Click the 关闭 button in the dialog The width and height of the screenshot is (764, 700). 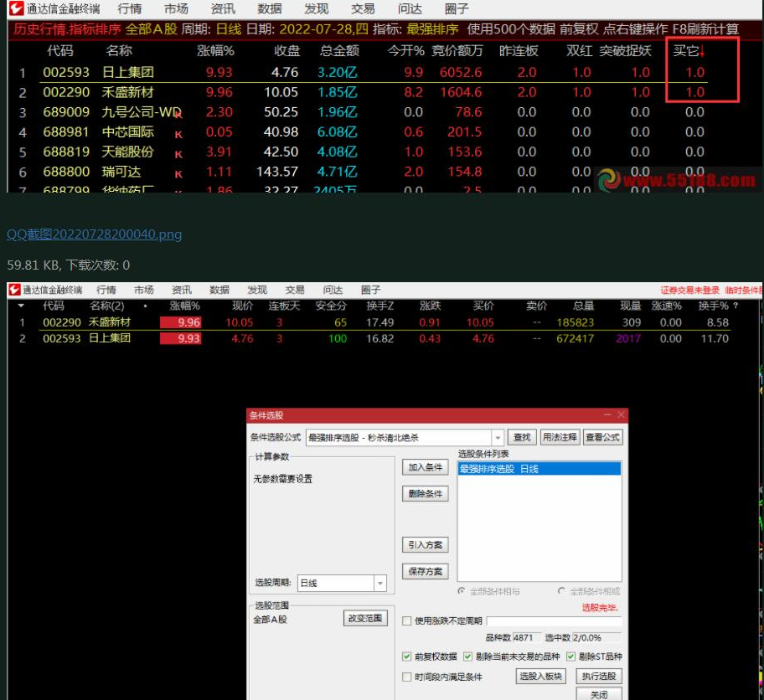[599, 694]
